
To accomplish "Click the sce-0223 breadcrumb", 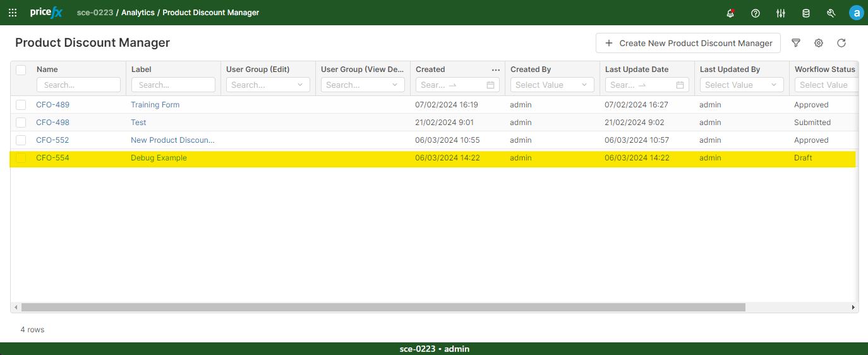I will (x=95, y=13).
